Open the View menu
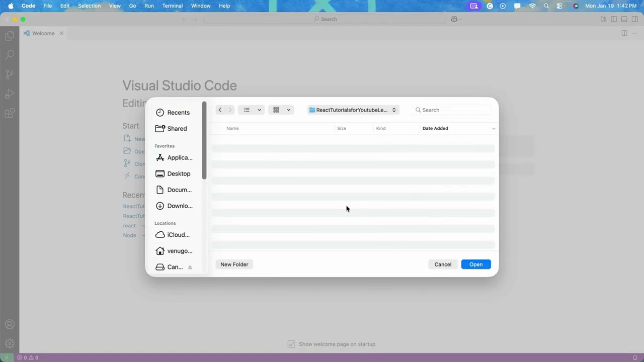644x362 pixels. [115, 6]
